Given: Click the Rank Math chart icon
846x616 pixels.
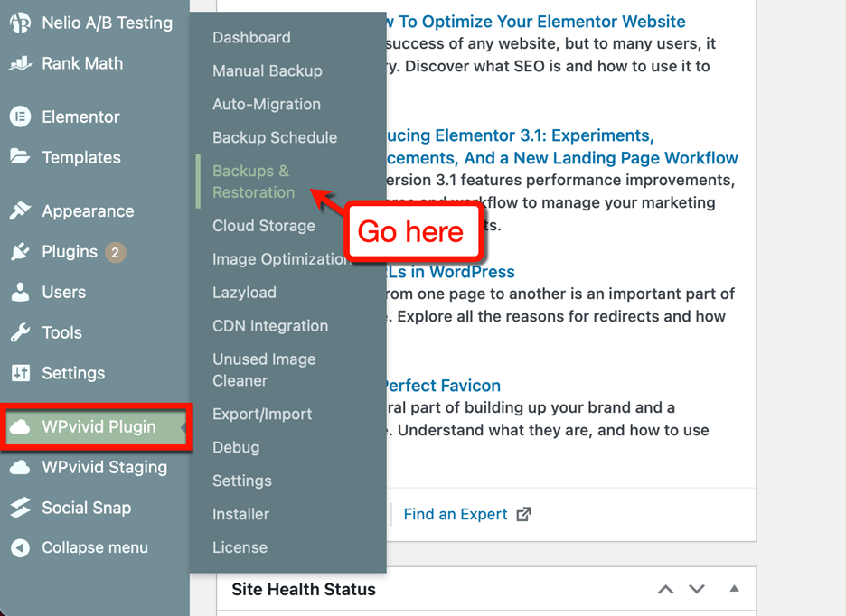Looking at the screenshot, I should point(20,63).
